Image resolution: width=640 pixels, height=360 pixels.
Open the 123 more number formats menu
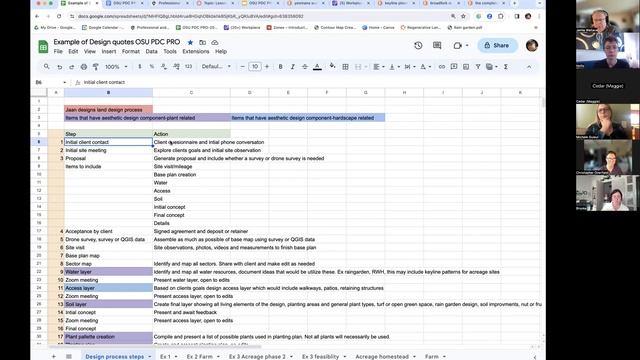point(188,67)
